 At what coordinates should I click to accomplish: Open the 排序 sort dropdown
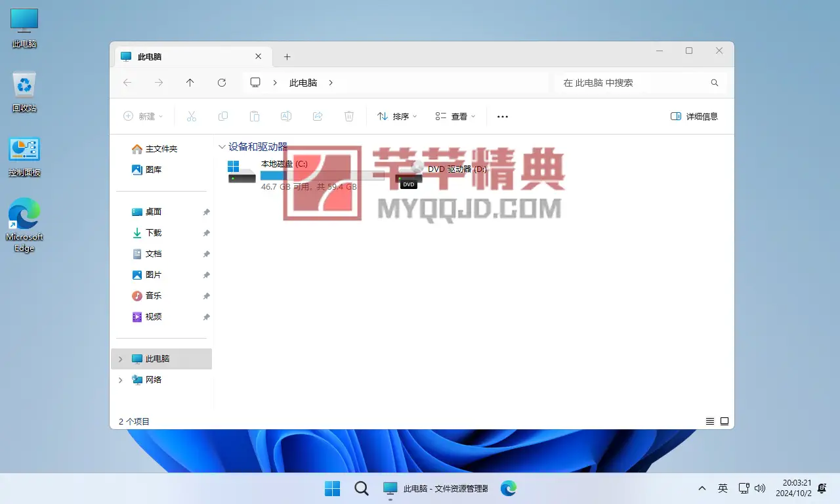click(x=397, y=116)
